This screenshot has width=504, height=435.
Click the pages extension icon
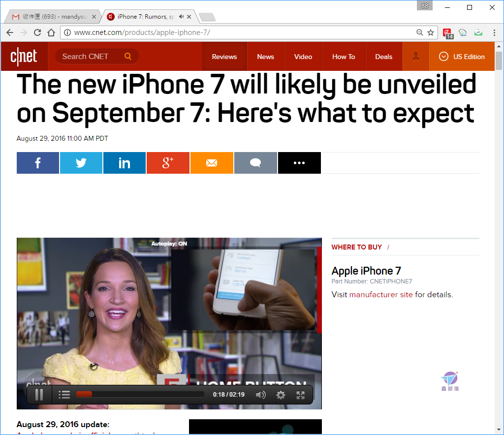(x=463, y=32)
